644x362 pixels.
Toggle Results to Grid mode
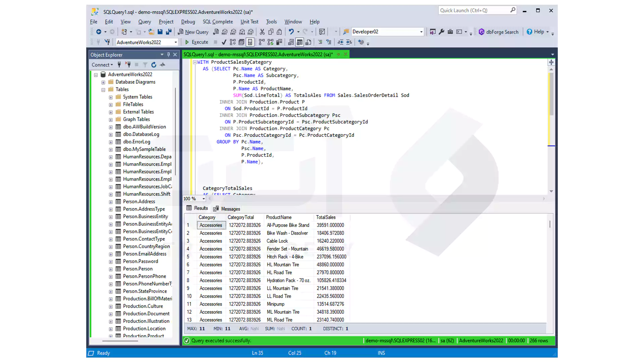[300, 42]
